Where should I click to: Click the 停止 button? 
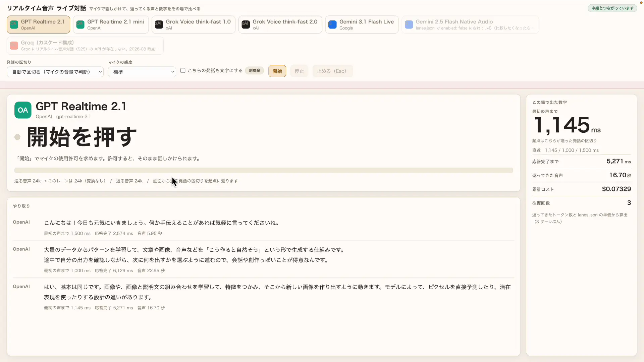tap(299, 71)
